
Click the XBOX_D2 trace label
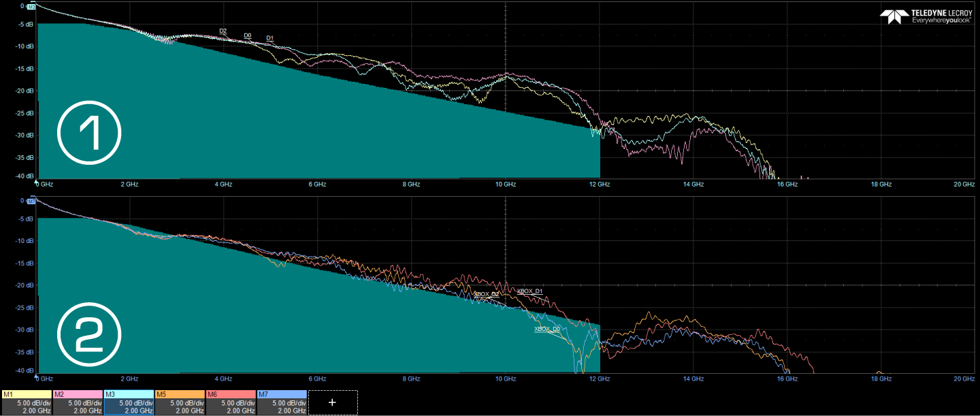point(486,294)
